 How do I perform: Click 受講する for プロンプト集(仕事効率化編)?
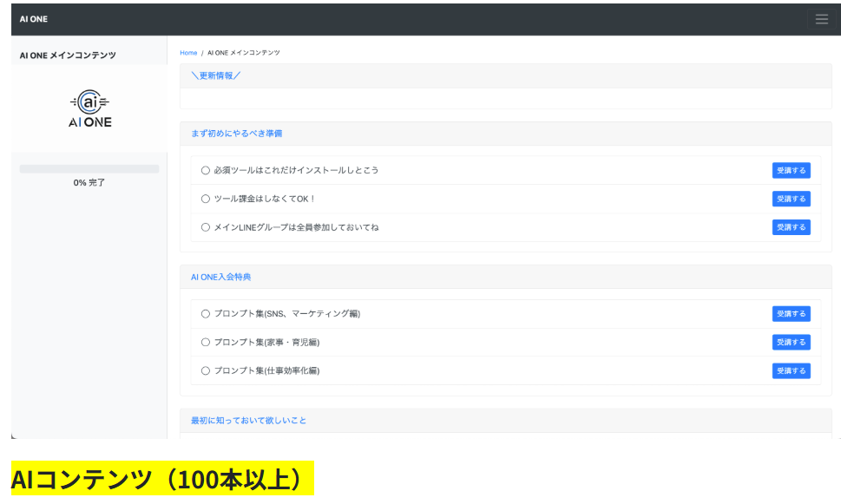792,370
